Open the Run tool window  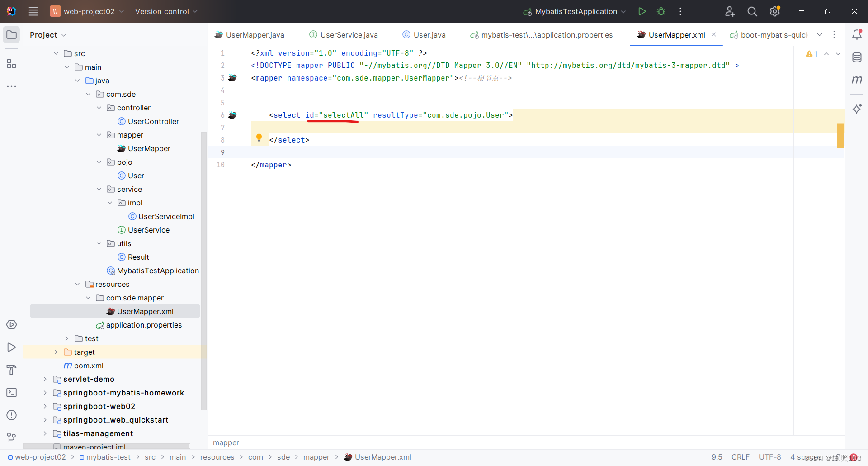coord(11,347)
